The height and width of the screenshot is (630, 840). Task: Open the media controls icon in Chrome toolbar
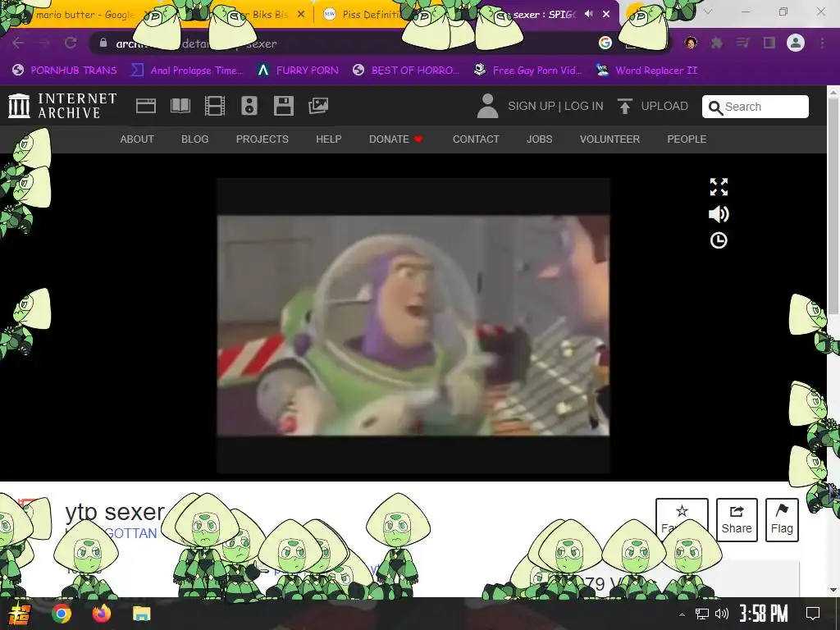[x=742, y=43]
